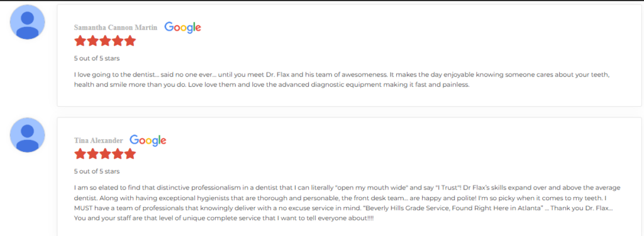Select the fifth star in Samantha's rating
Image resolution: width=644 pixels, height=236 pixels.
pos(130,41)
